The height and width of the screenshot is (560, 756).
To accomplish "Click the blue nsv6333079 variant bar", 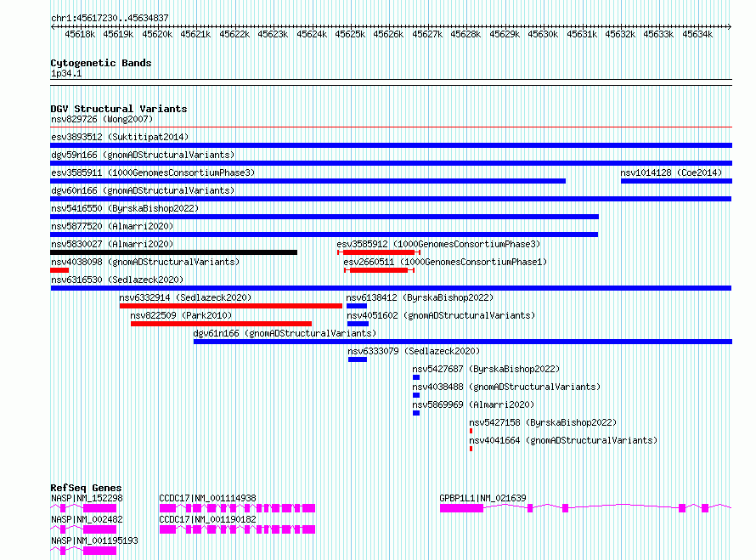I will coord(358,359).
